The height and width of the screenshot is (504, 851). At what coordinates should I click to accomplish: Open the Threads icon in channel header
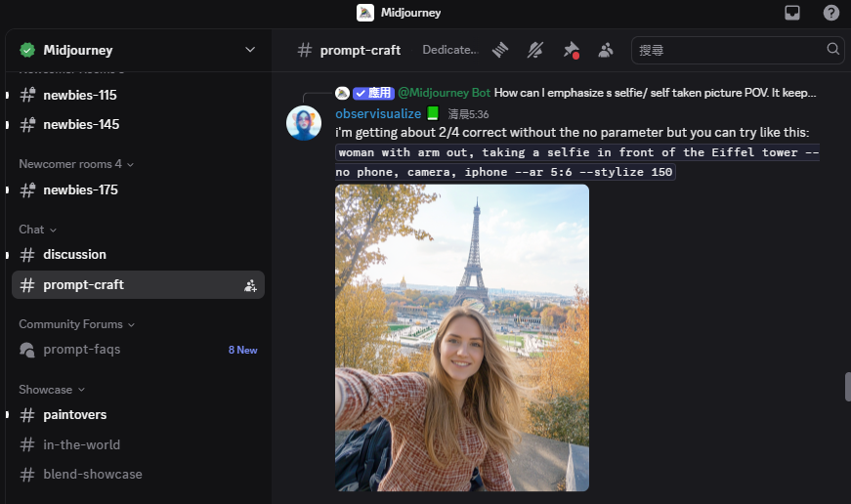click(x=501, y=50)
